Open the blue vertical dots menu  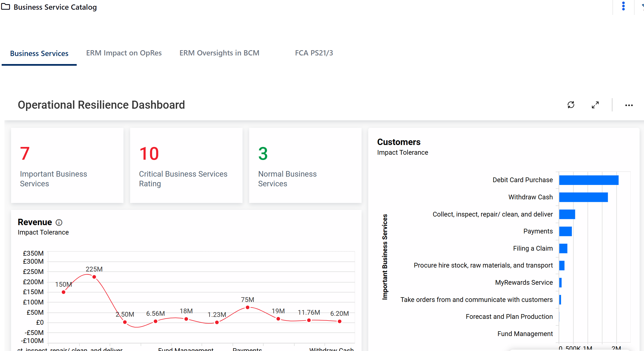click(623, 6)
